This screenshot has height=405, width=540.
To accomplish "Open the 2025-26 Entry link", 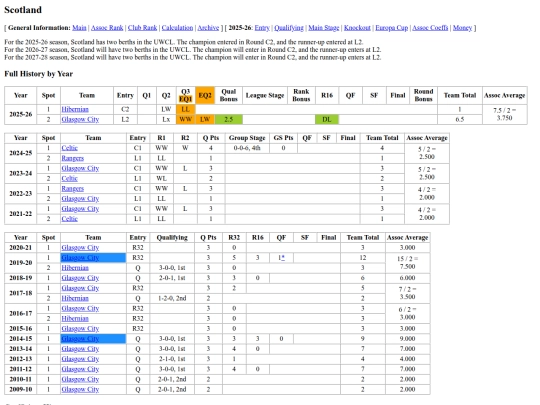I will [262, 28].
